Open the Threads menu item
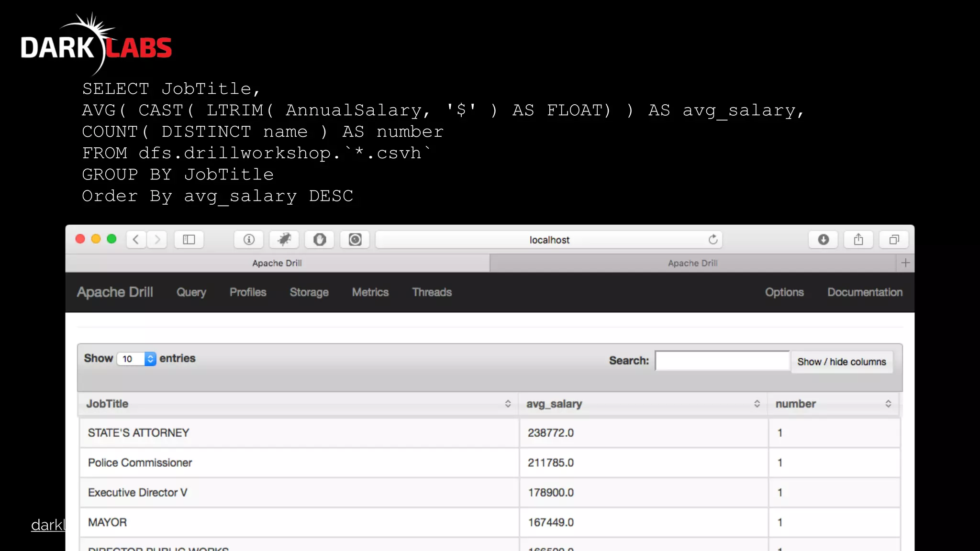 tap(432, 292)
